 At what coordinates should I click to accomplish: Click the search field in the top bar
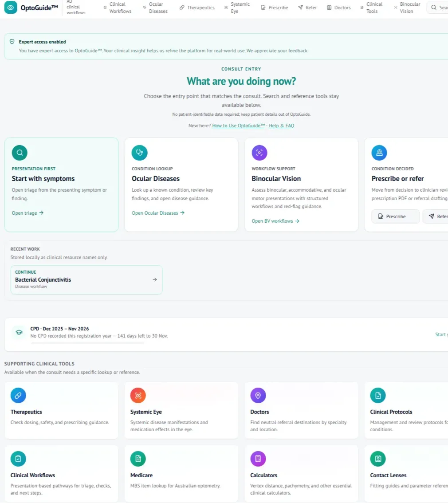click(x=437, y=8)
